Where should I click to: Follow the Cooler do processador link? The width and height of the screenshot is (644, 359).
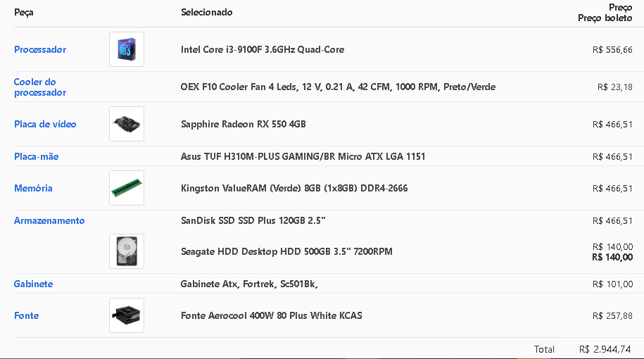[40, 87]
